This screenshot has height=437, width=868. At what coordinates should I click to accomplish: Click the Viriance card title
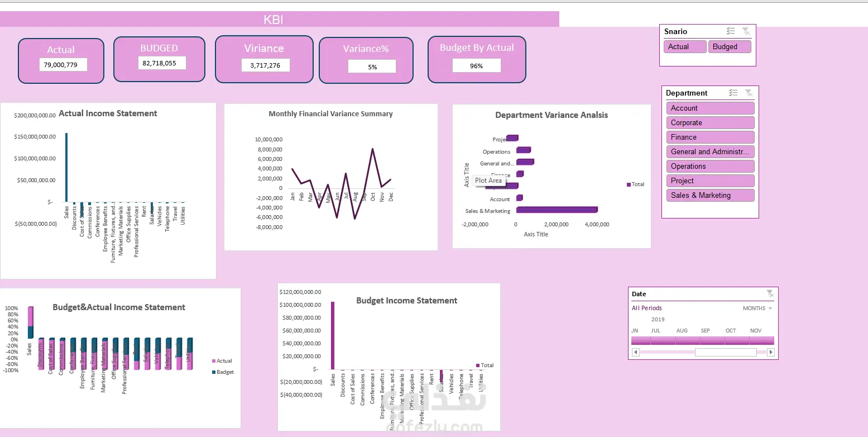(264, 49)
